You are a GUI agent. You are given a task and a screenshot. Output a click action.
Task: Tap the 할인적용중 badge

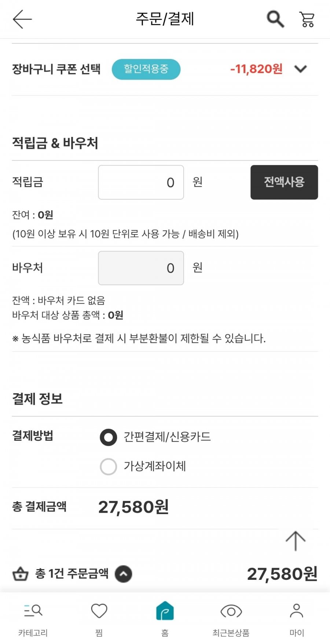point(146,69)
